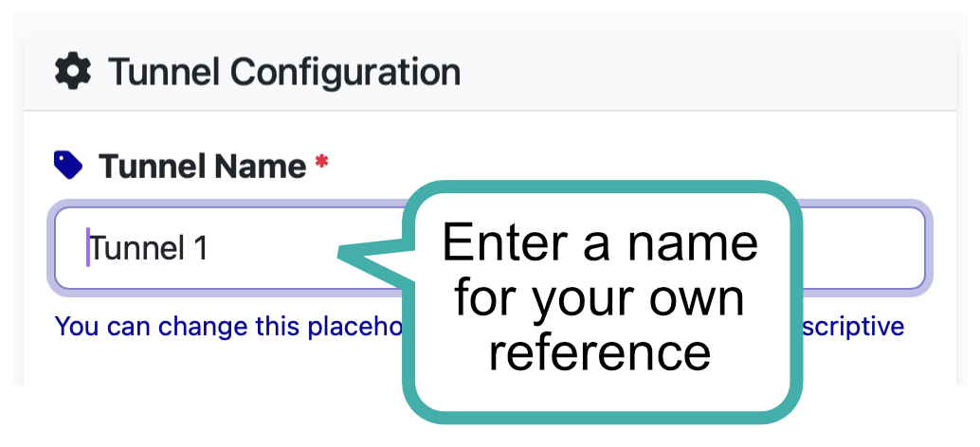Click the bold "Tunnel Name" label

(203, 167)
